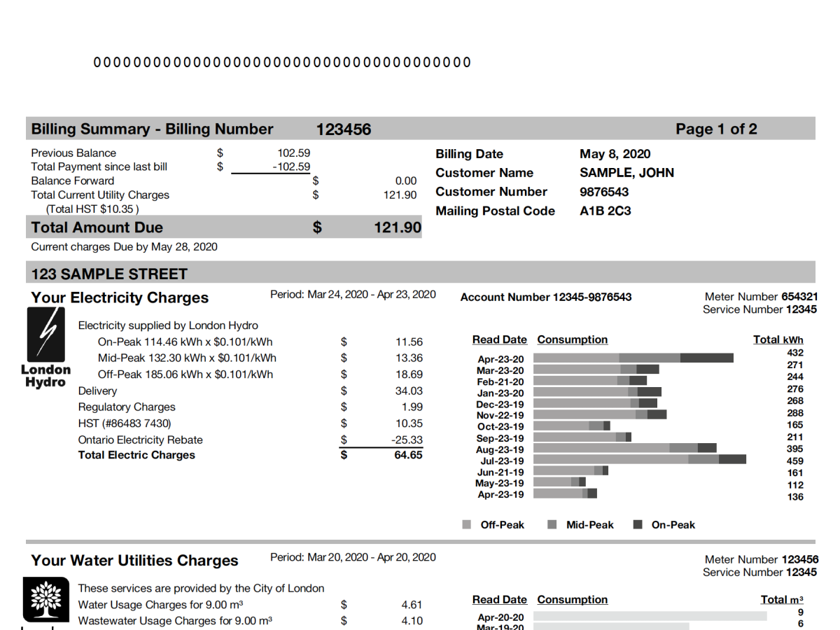The width and height of the screenshot is (840, 630).
Task: Click the Mid-Peak legend square
Action: [x=552, y=524]
